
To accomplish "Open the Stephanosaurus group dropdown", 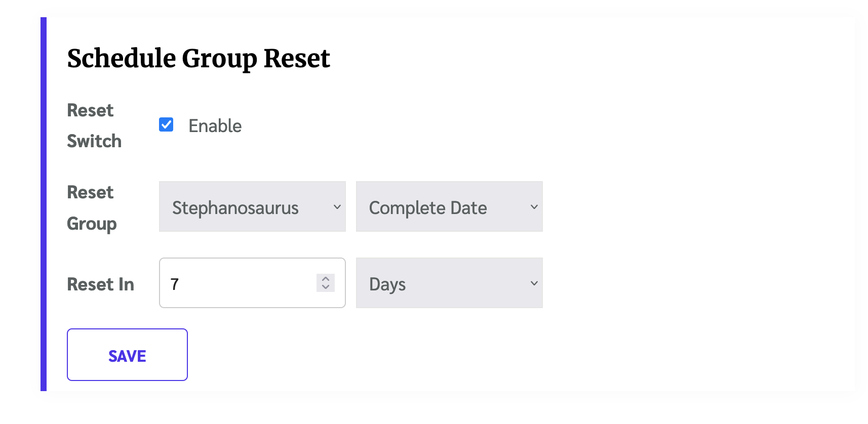I will pyautogui.click(x=252, y=207).
